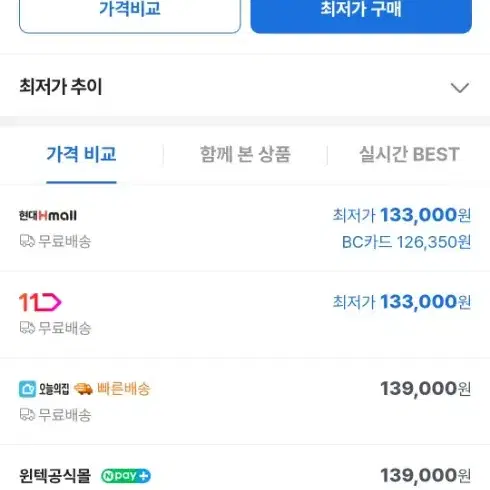
Task: Click the 오늘의집 store logo
Action: 44,389
